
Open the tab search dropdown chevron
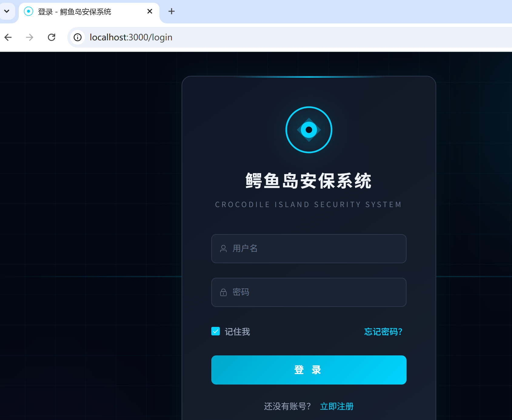click(7, 11)
